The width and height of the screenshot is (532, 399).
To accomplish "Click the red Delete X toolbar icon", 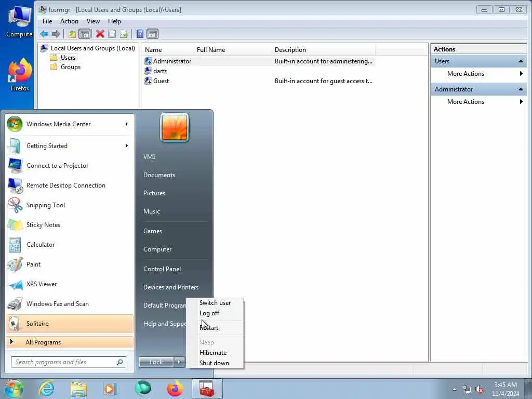I will coord(100,34).
